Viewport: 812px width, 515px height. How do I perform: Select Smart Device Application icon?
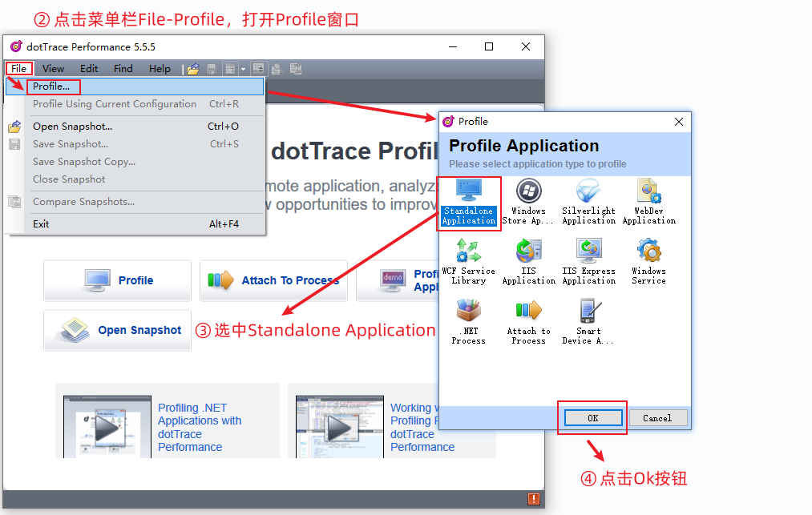pos(589,322)
